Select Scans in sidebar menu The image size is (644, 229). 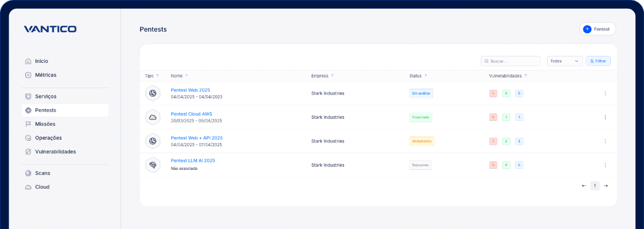(x=42, y=173)
